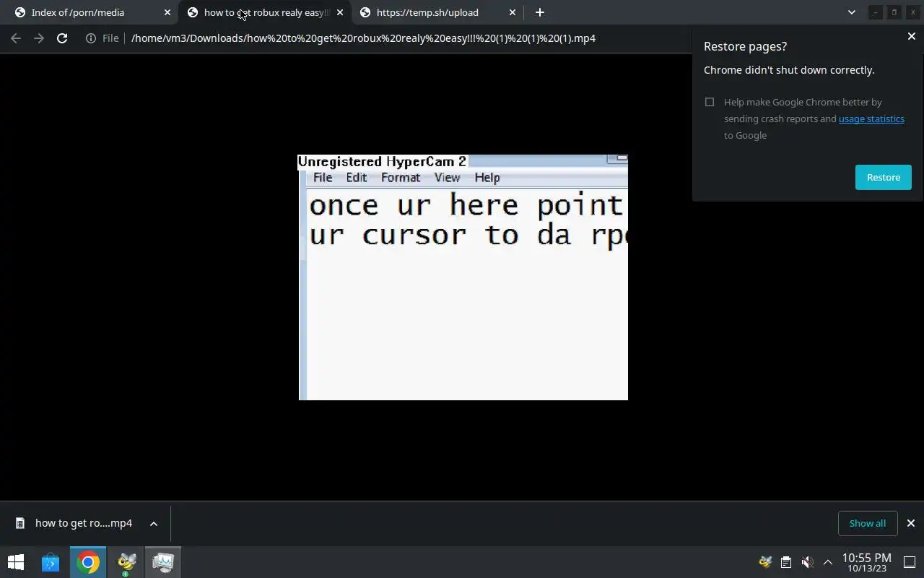Go back using the browser back arrow
Image resolution: width=924 pixels, height=578 pixels.
click(16, 38)
